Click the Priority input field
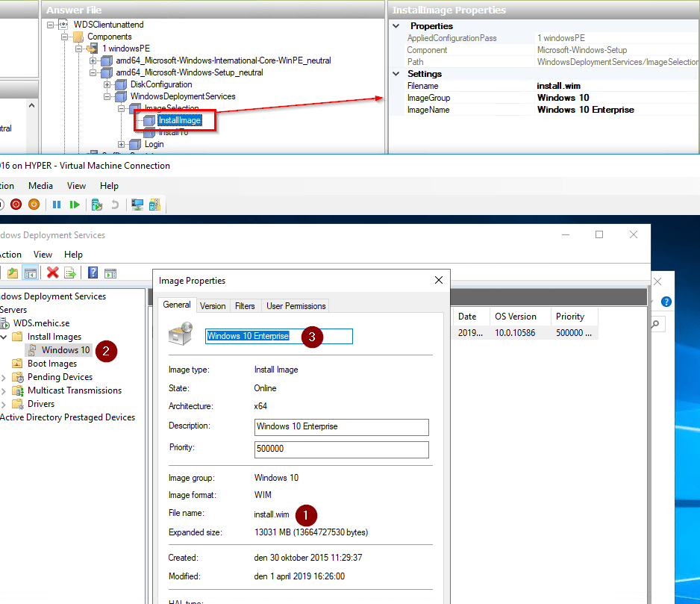This screenshot has height=604, width=700. coord(341,449)
